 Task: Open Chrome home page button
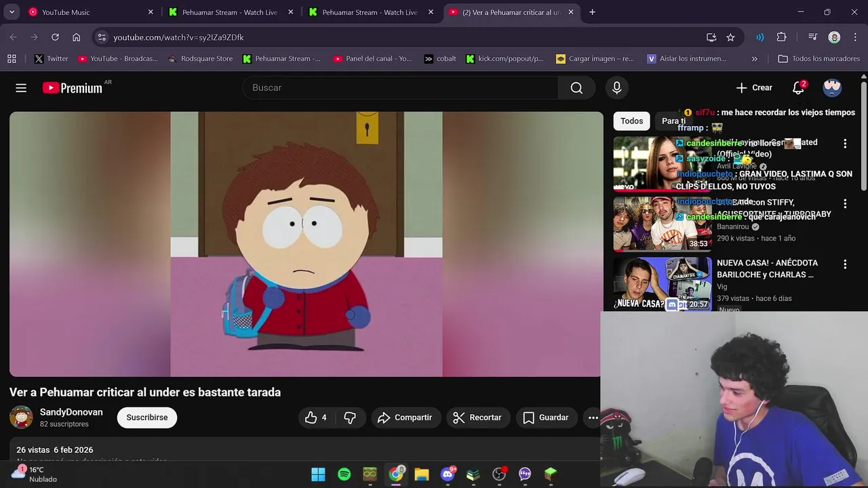pyautogui.click(x=76, y=37)
